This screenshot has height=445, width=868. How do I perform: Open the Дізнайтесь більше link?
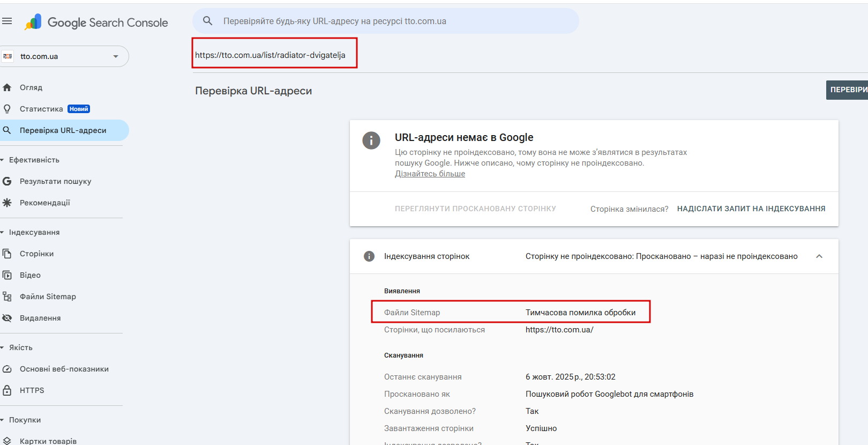coord(430,174)
